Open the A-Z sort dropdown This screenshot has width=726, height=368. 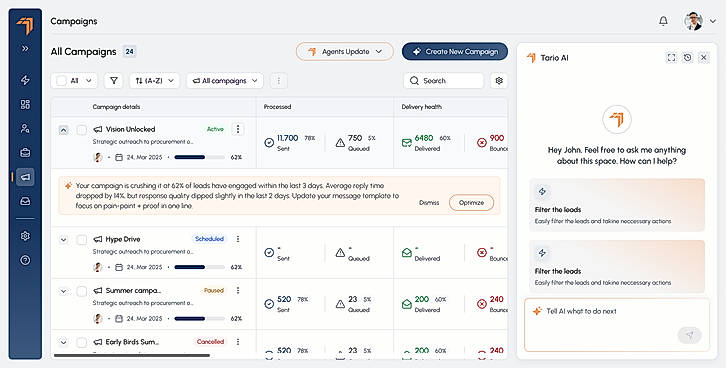point(154,81)
